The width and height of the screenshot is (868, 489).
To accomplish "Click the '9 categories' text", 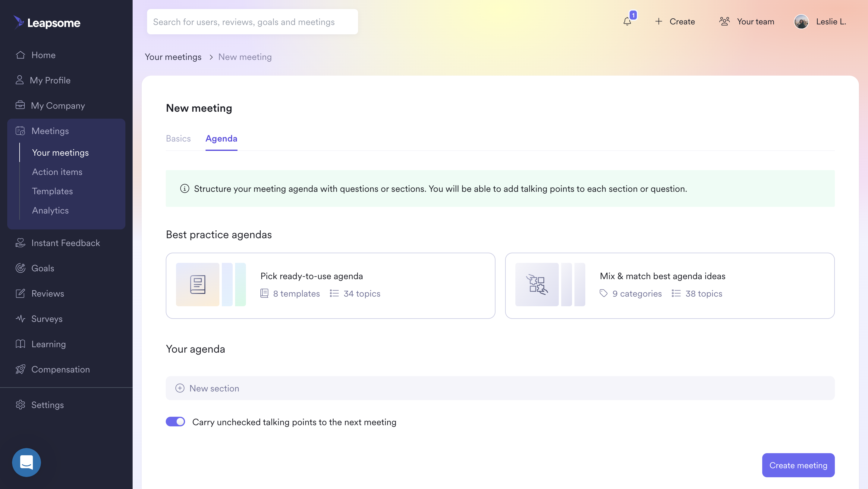I will tap(637, 294).
